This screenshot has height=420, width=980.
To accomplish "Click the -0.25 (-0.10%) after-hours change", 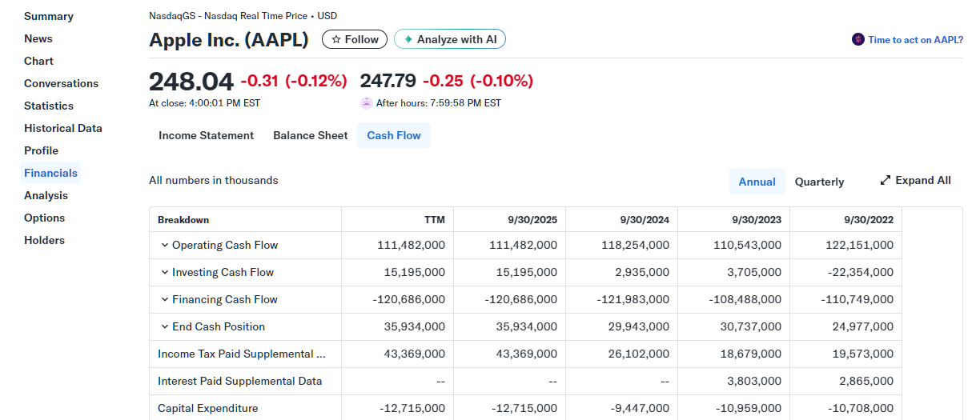I will [x=478, y=81].
